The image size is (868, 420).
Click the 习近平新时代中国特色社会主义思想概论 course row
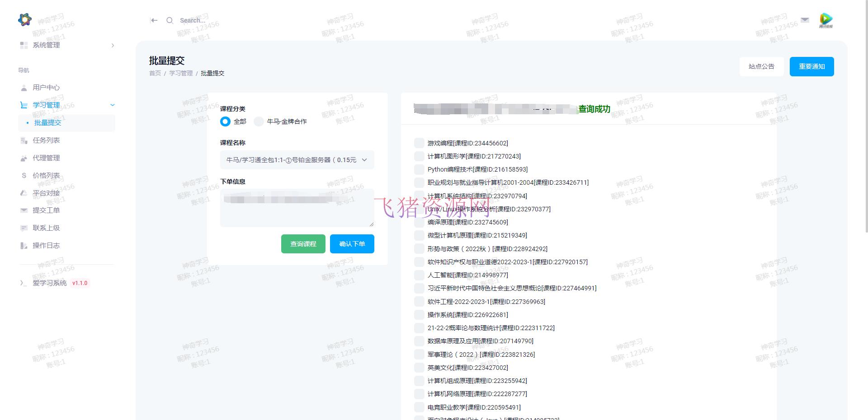tap(512, 288)
